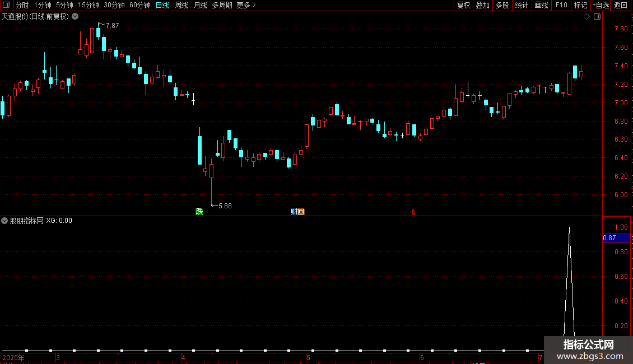The image size is (633, 364).
Task: Click the 2025年 label on time axis
Action: (x=13, y=357)
